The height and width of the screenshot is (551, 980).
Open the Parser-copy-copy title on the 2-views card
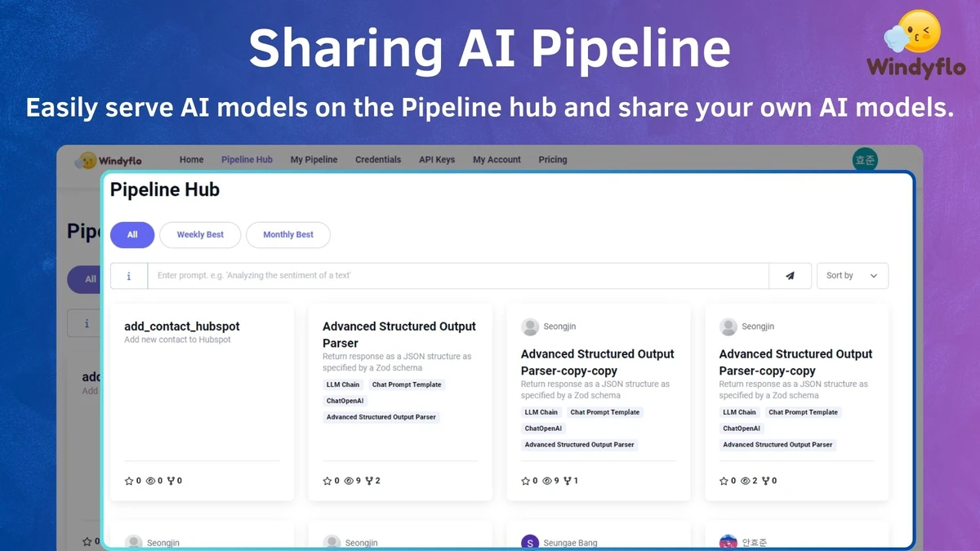coord(796,362)
